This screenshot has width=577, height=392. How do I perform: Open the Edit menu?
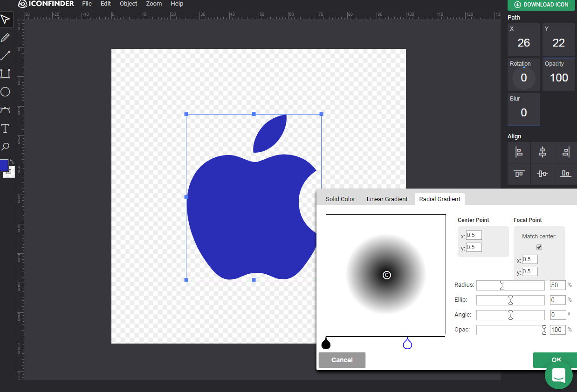106,4
